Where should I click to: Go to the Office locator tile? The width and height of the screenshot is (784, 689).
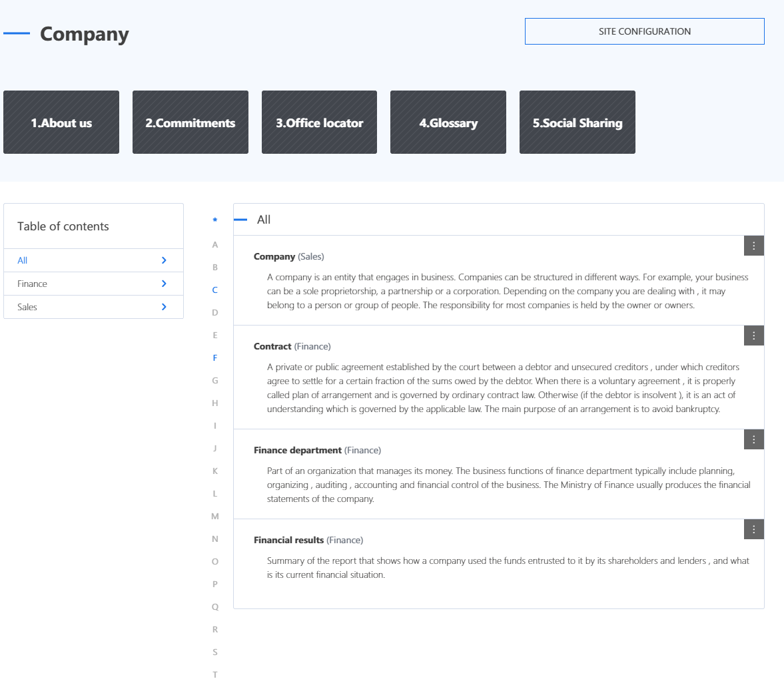pos(320,122)
